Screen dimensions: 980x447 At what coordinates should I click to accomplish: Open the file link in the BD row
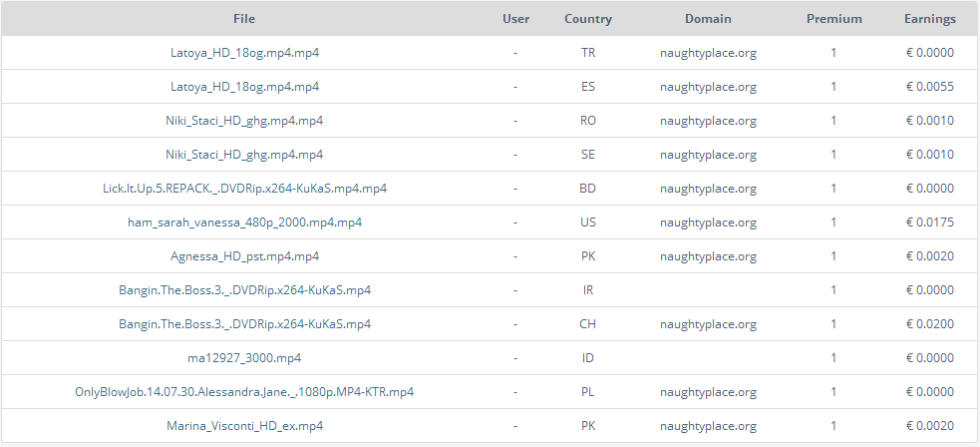[244, 189]
